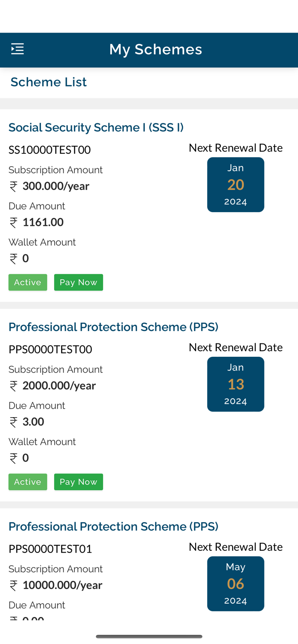Tap the rupee icon next to 1161.00
Viewport: 298px width, 644px height.
14,222
